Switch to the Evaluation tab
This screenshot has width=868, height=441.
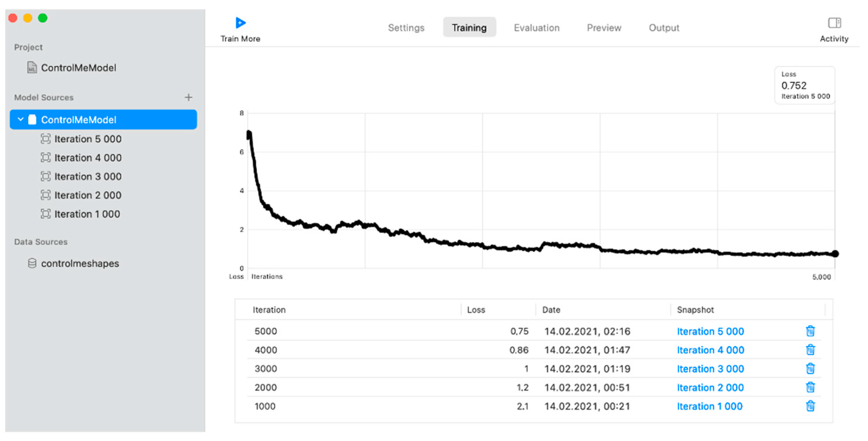536,28
